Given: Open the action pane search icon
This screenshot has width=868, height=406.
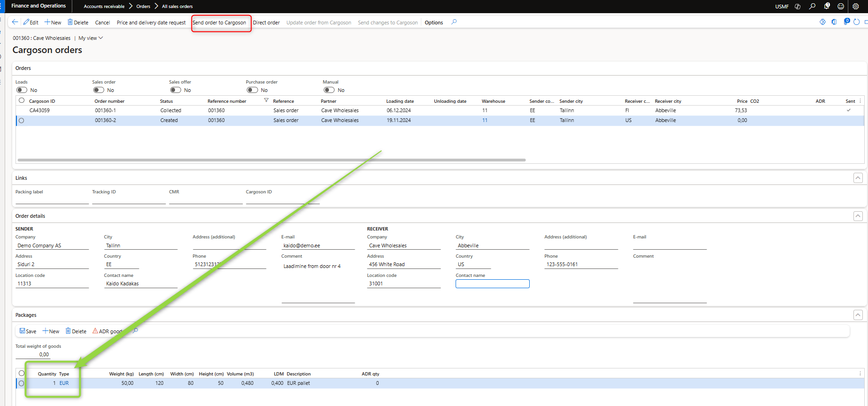Looking at the screenshot, I should [454, 22].
